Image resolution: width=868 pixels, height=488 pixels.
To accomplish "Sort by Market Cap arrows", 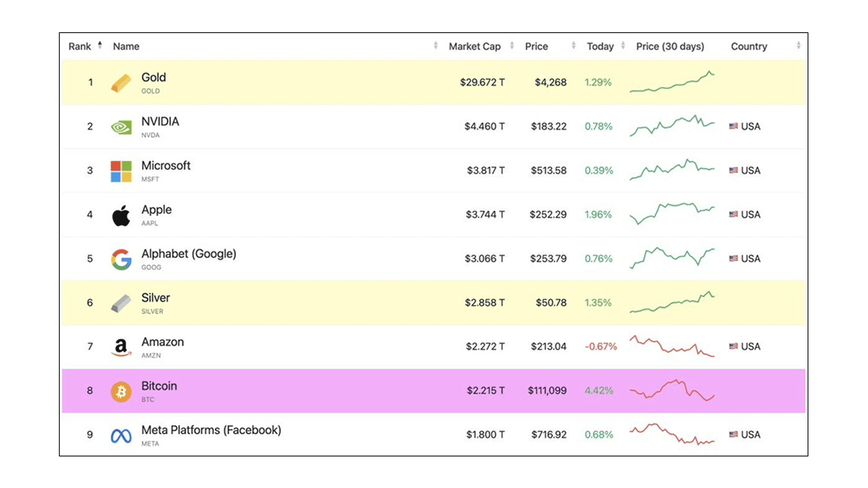I will pyautogui.click(x=512, y=46).
